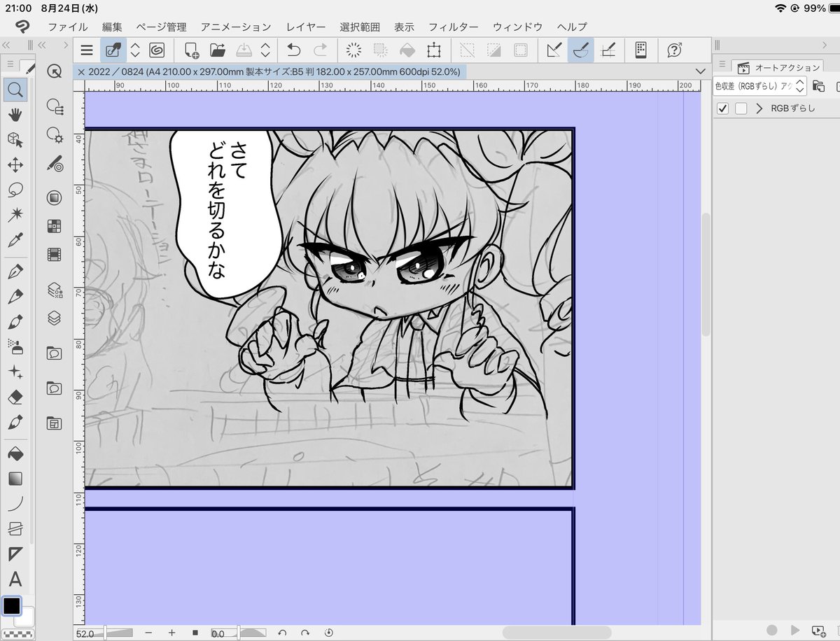Screen dimensions: 840x641
Task: Open the hamburger menu in command bar
Action: tap(87, 50)
